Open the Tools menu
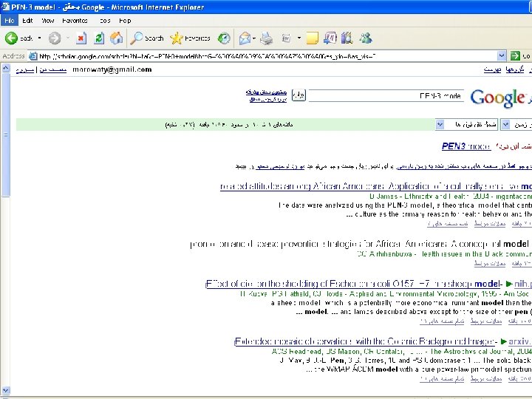532x399 pixels. point(104,21)
